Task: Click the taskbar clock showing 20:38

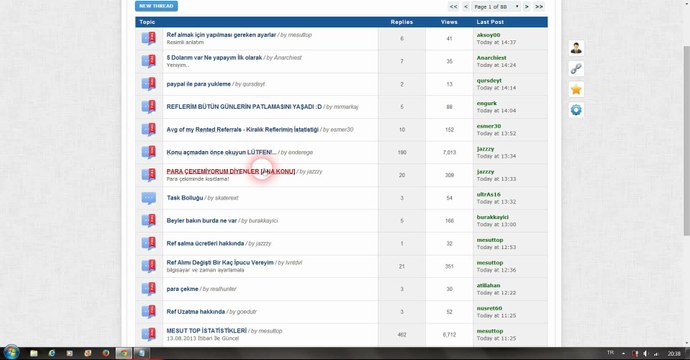Action: coord(674,353)
